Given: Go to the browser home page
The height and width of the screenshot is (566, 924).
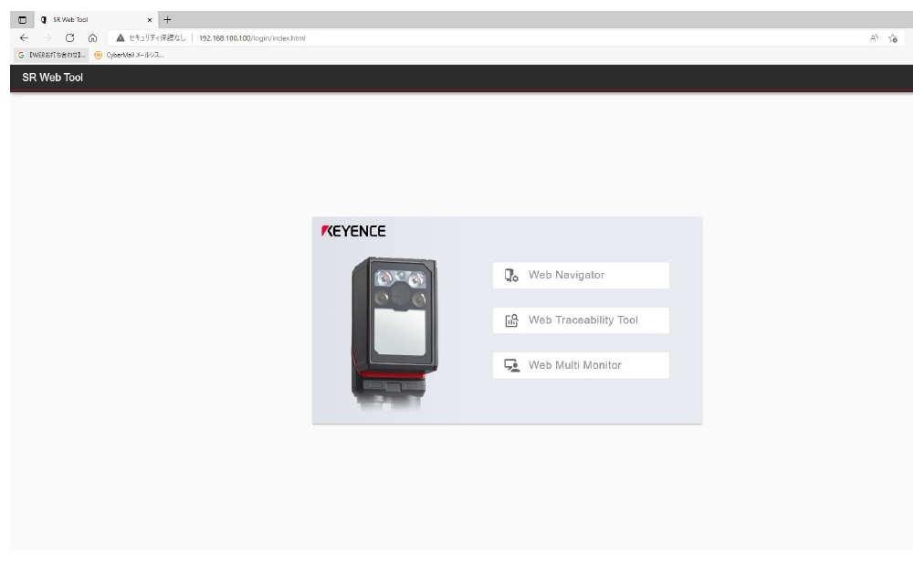Looking at the screenshot, I should pos(92,37).
